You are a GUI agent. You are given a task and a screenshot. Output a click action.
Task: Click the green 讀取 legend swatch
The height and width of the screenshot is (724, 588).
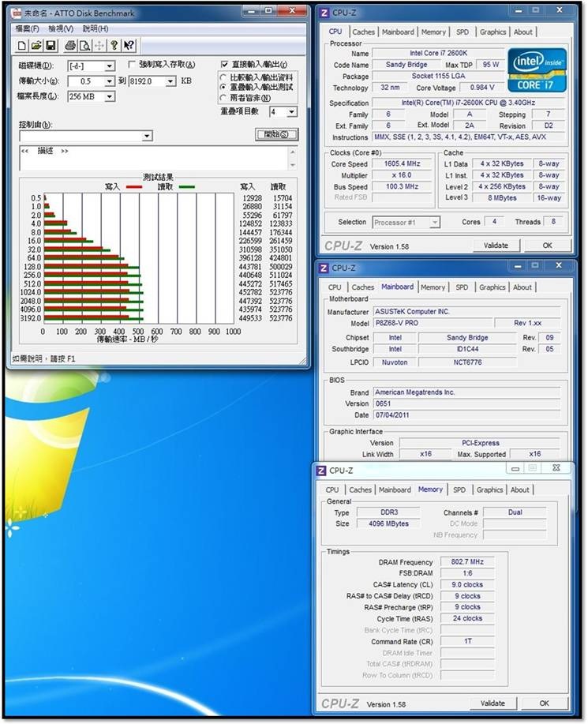[186, 187]
